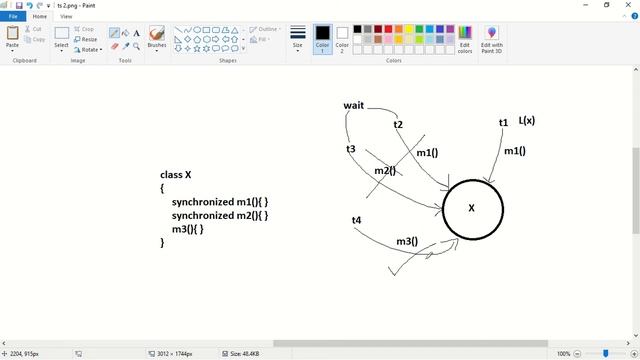Select the Color picker eyedropper tool
Screen dimensions: 640x360
126,46
